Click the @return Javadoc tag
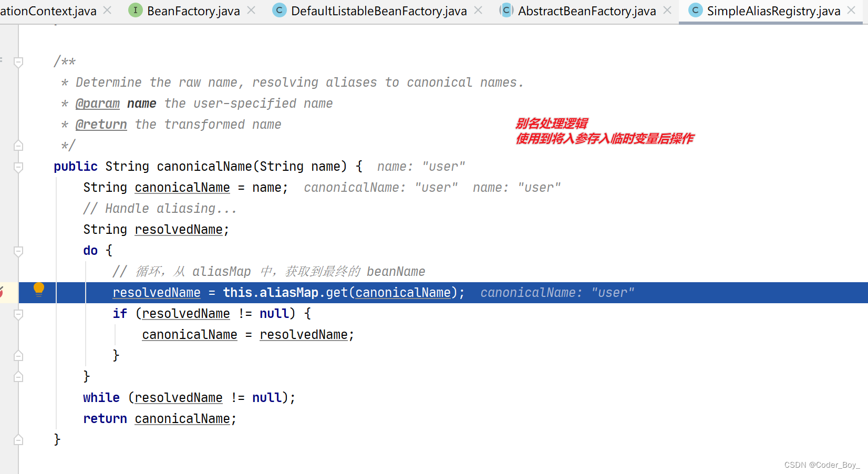 [101, 125]
